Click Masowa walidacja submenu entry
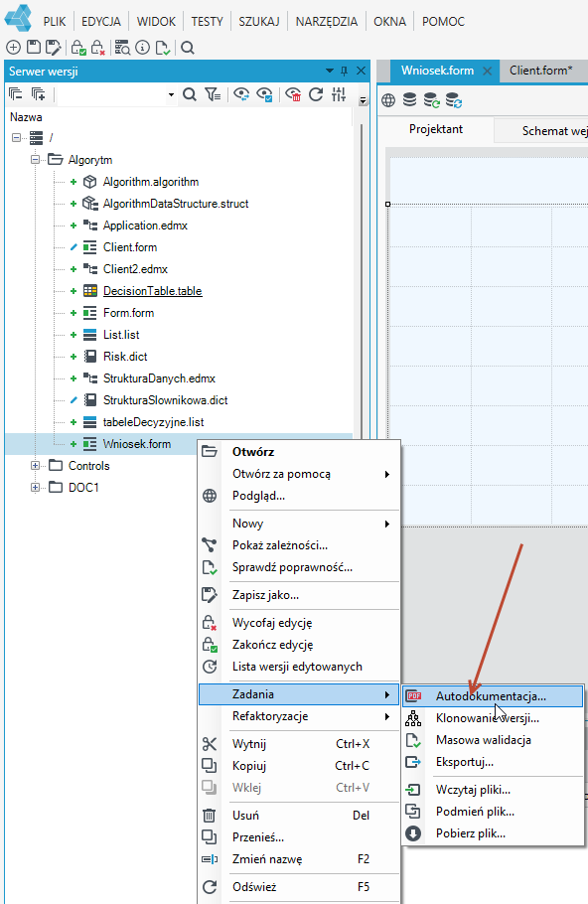Screen dimensions: 588x904 [493, 740]
